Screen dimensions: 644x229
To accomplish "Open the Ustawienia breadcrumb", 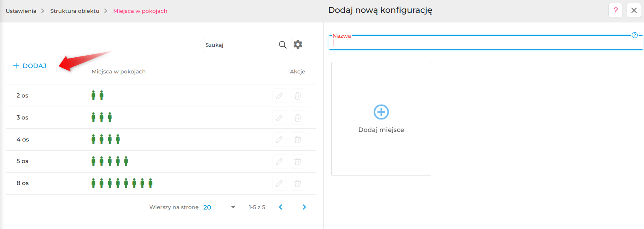I will click(21, 11).
